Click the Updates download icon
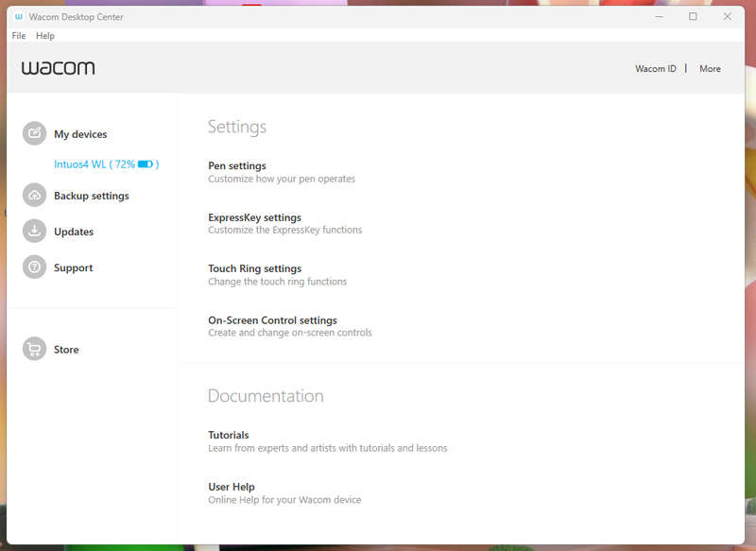The width and height of the screenshot is (756, 551). tap(34, 231)
